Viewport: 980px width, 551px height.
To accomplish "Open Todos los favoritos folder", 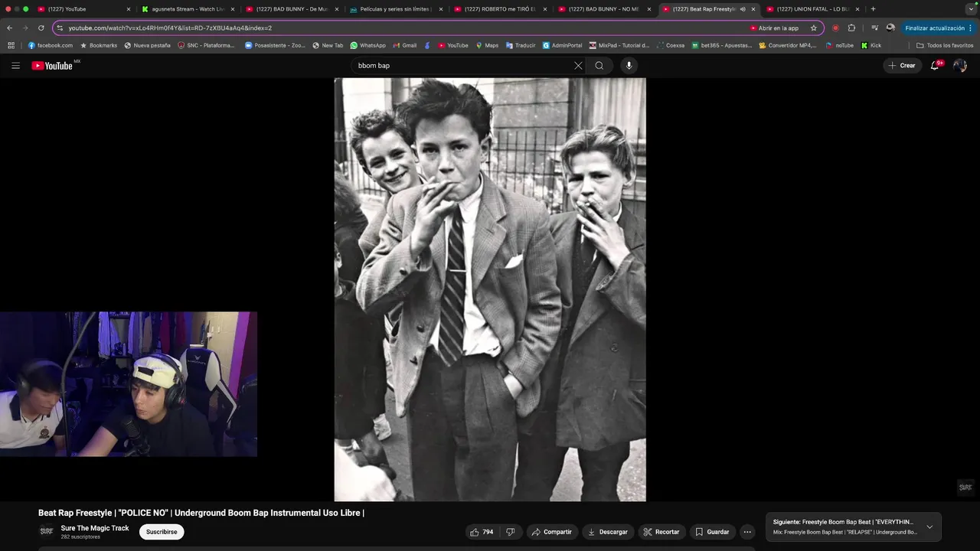I will point(945,45).
